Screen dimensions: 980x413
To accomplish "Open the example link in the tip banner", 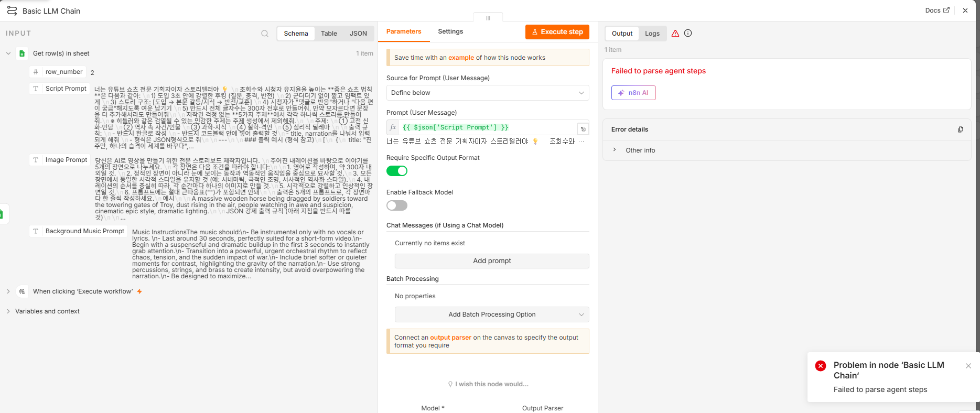I will point(461,58).
